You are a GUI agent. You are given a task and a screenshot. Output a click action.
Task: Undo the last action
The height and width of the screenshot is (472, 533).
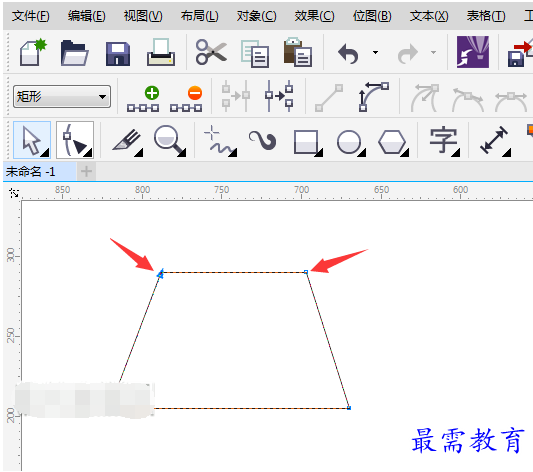tap(348, 53)
